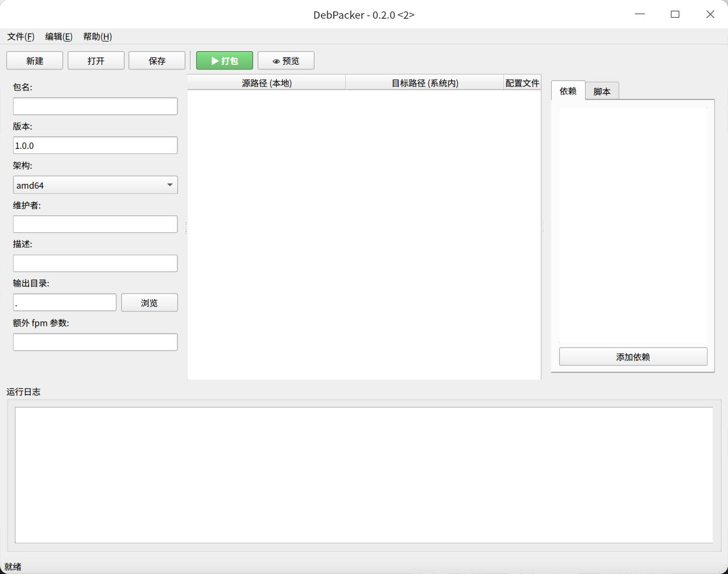The width and height of the screenshot is (728, 574).
Task: Switch to the 脚本 tab
Action: point(602,91)
